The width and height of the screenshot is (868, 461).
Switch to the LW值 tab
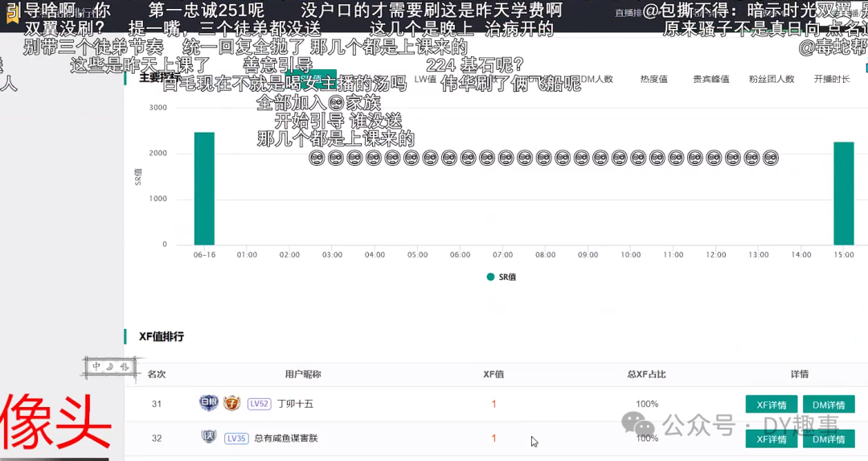[424, 79]
